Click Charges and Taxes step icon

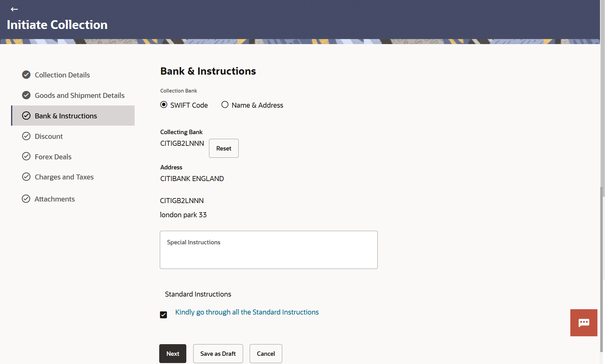coord(26,177)
